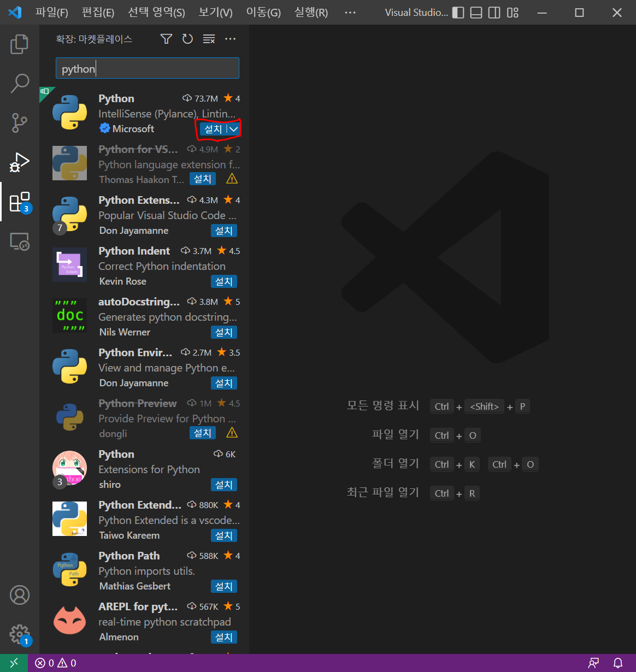The image size is (636, 672).
Task: Open the 파일(F) menu
Action: tap(52, 12)
